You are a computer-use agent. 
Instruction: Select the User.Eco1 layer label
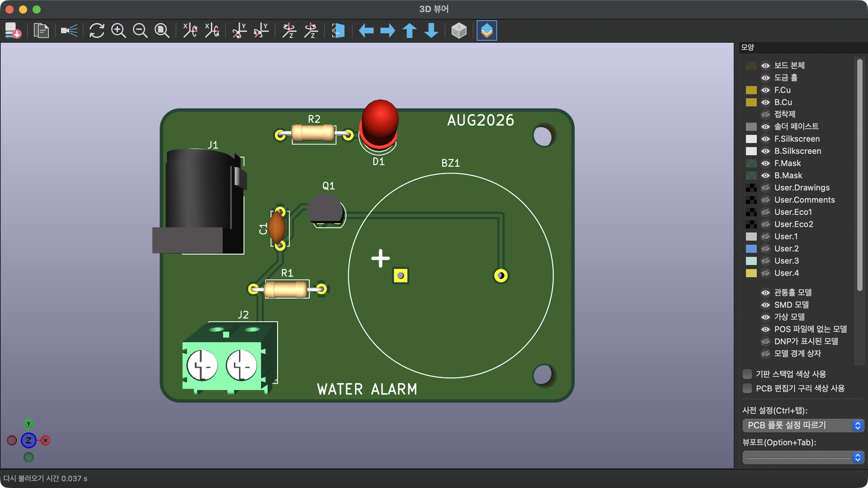pos(793,212)
